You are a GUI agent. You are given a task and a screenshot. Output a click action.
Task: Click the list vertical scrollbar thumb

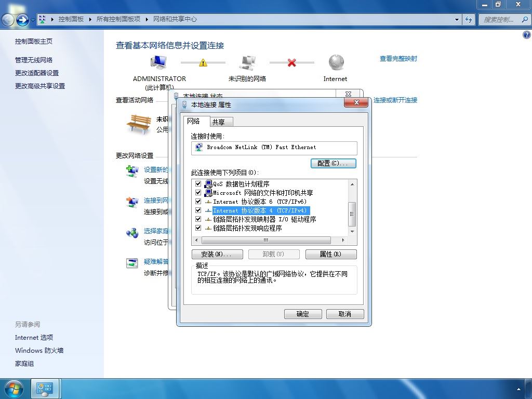(352, 214)
